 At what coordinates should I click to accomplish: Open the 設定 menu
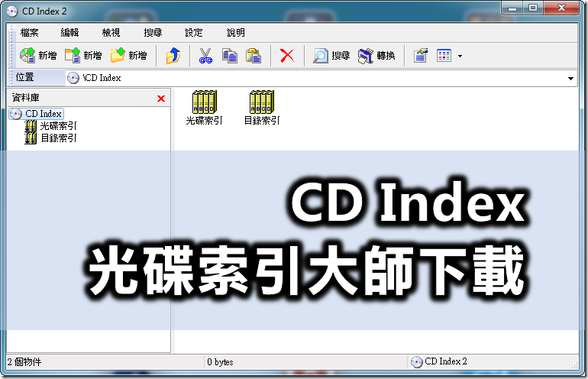pyautogui.click(x=194, y=33)
